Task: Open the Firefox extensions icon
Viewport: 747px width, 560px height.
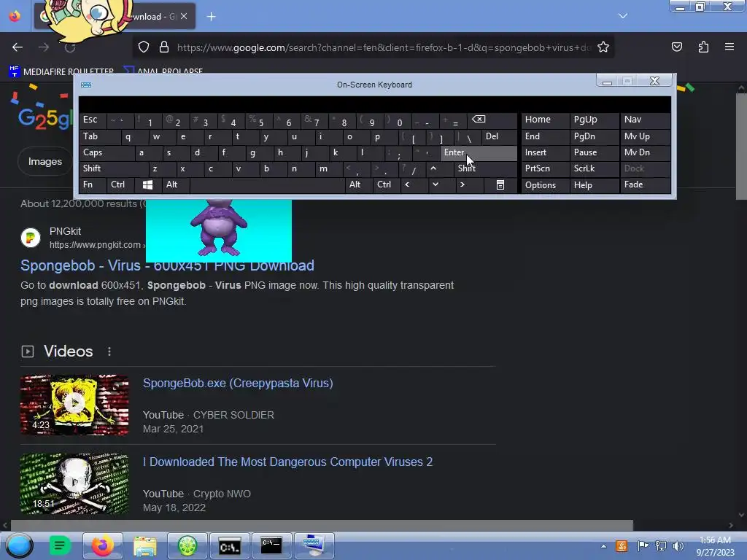Action: [703, 47]
